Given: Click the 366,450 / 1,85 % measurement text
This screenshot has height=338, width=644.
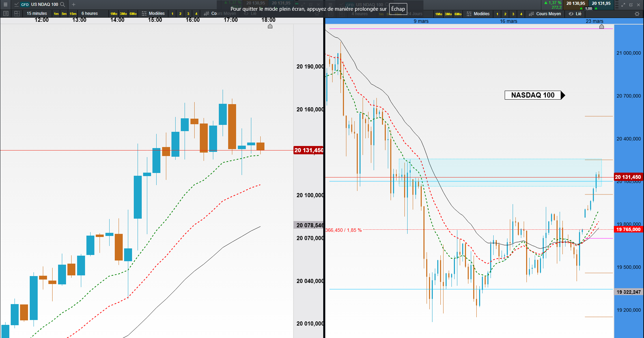Looking at the screenshot, I should (x=344, y=230).
